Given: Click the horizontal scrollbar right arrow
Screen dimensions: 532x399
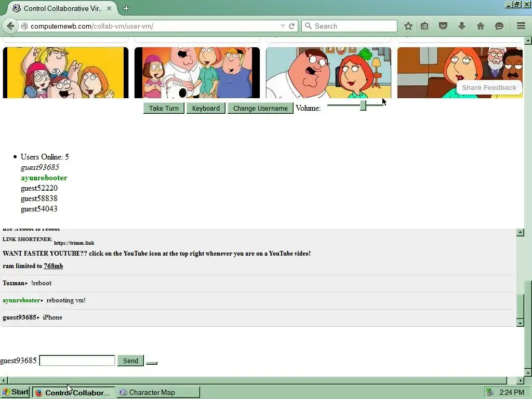Looking at the screenshot, I should coord(521,380).
